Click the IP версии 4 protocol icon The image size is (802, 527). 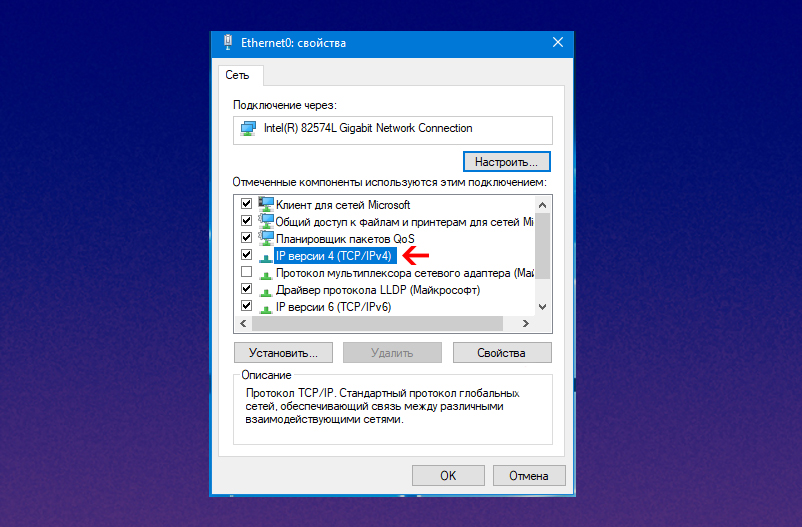tap(265, 257)
